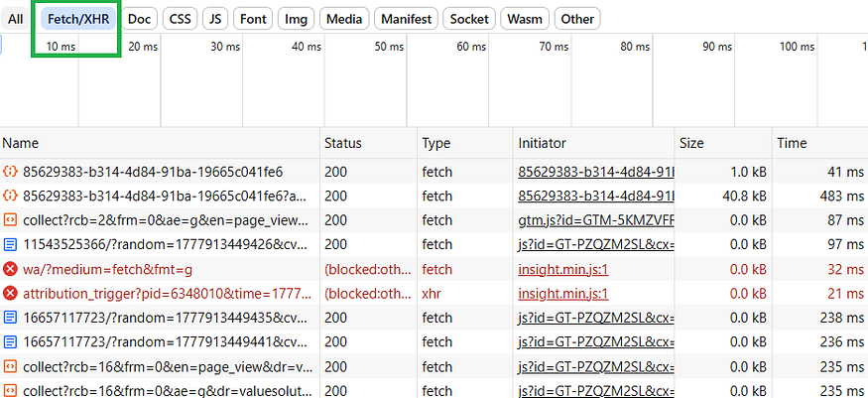868x398 pixels.
Task: Click icon of collect?rcb=16 en=page_view request
Action: [10, 366]
